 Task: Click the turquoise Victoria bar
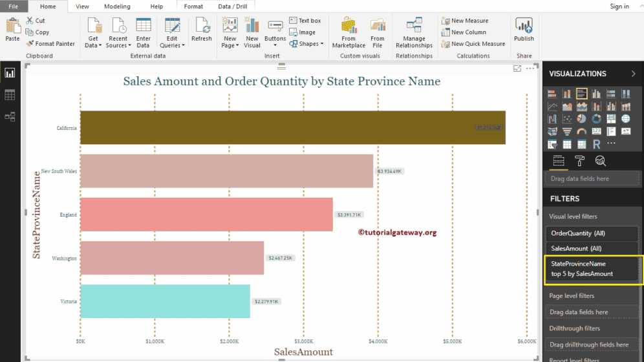(x=165, y=301)
